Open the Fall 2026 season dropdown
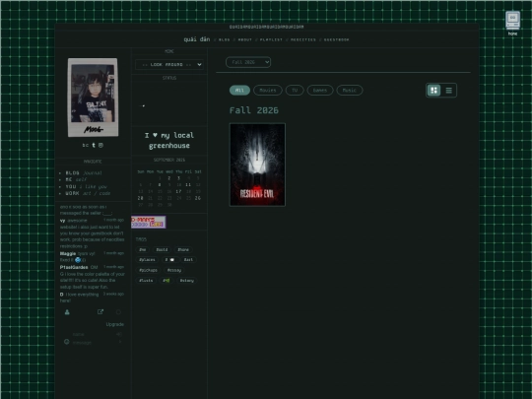Viewport: 532px width, 399px height. pyautogui.click(x=248, y=62)
